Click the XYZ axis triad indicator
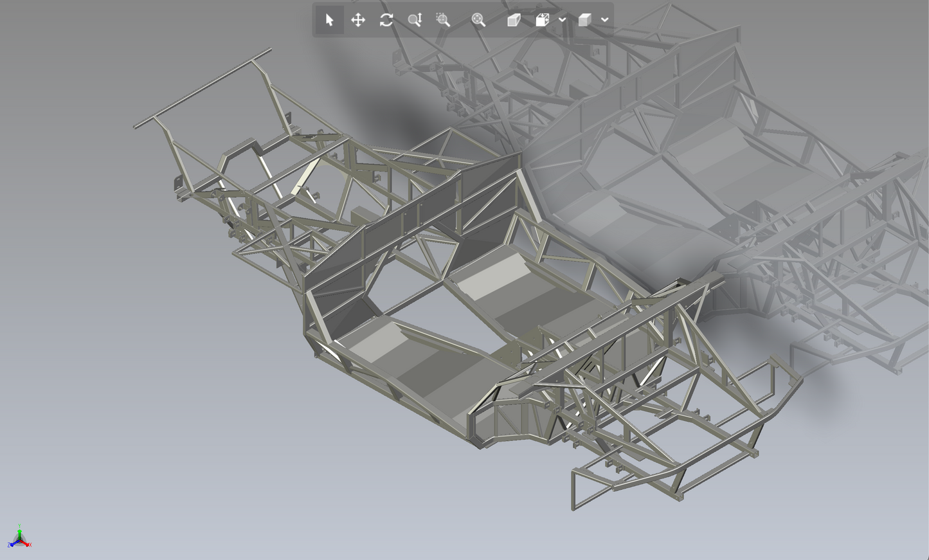This screenshot has width=929, height=560. [x=19, y=537]
